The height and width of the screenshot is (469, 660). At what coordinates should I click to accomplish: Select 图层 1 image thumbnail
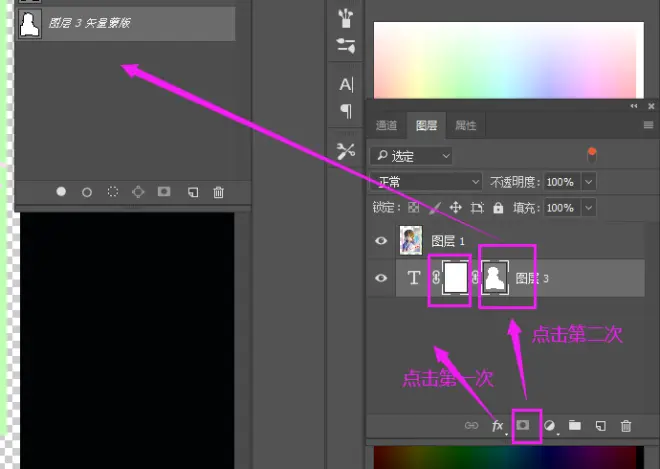point(411,240)
